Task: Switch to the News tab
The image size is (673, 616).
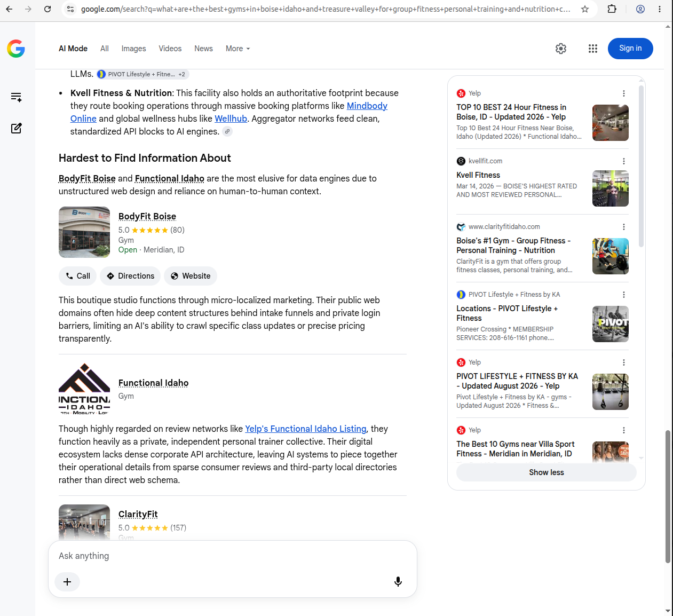Action: (x=203, y=49)
